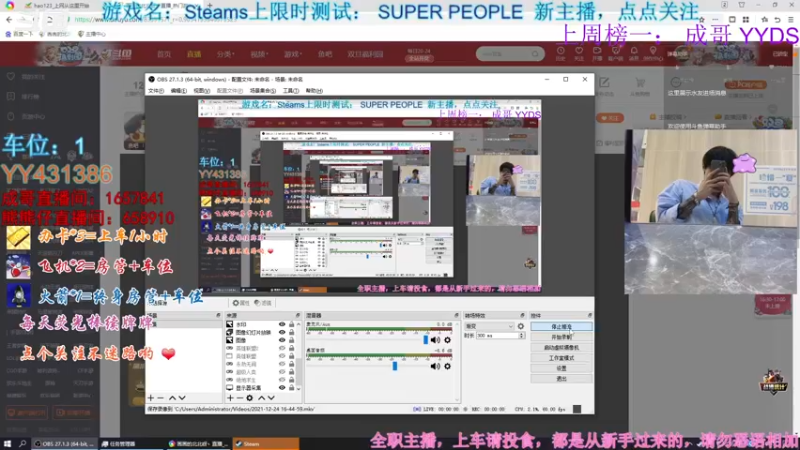Click 退出 exit button in OBS
The height and width of the screenshot is (450, 800).
click(x=561, y=379)
